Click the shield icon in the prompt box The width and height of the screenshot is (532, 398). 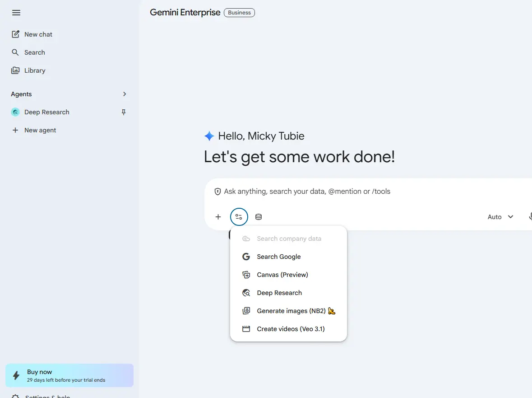(217, 192)
